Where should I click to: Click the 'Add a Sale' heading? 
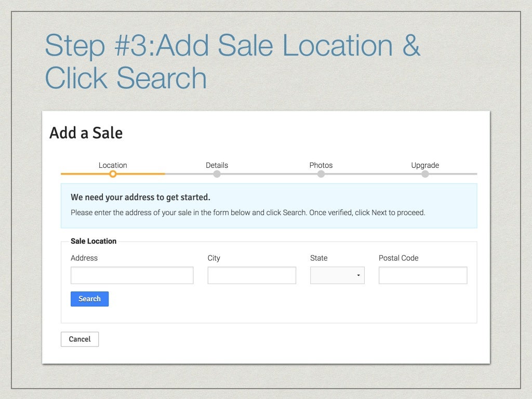tap(86, 133)
